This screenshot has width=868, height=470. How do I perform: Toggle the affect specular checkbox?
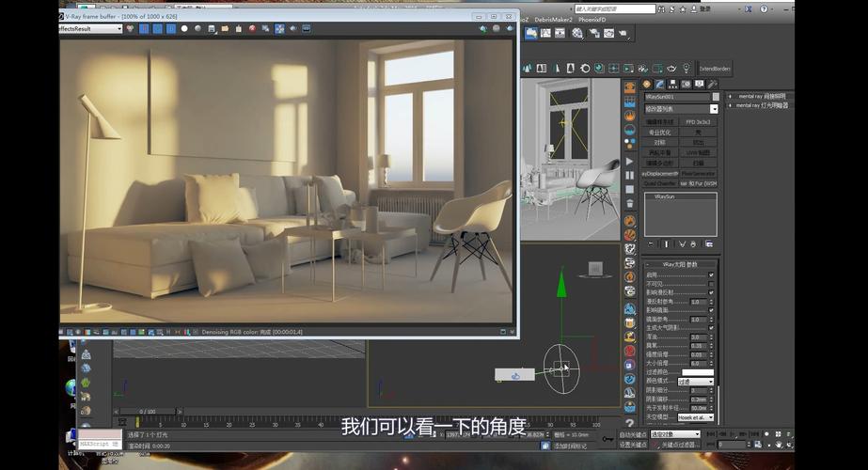click(711, 310)
